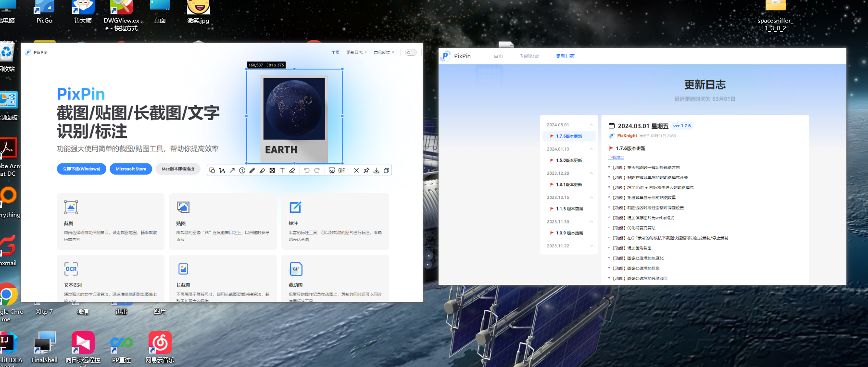Viewport: 868px width, 367px height.
Task: Click 立即下载(Windows) download button
Action: click(x=81, y=169)
